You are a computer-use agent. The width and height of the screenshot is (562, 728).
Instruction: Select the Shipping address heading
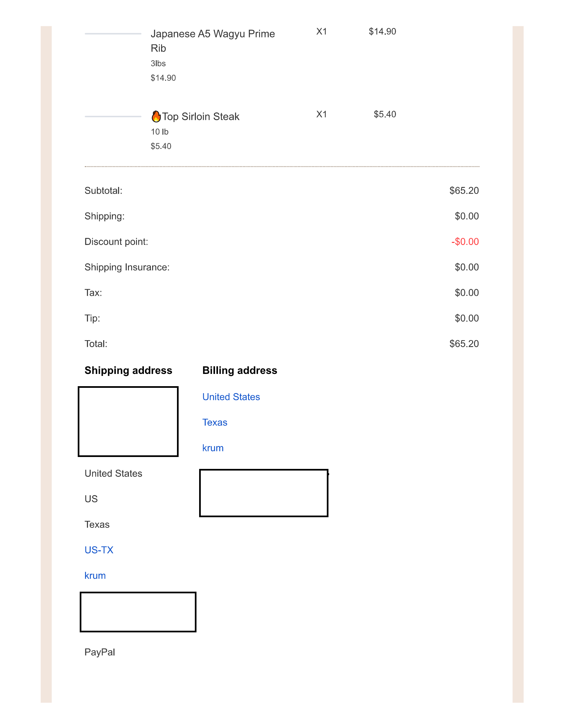[128, 370]
